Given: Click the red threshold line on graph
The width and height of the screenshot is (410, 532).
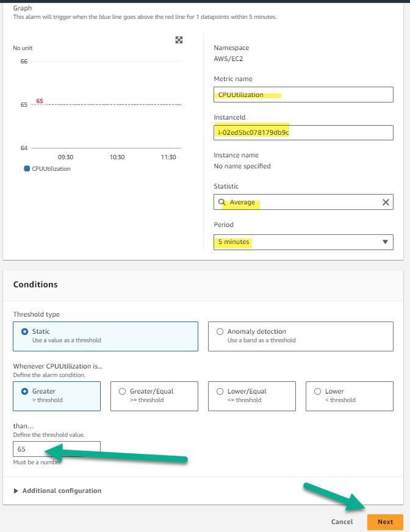Looking at the screenshot, I should coord(110,104).
